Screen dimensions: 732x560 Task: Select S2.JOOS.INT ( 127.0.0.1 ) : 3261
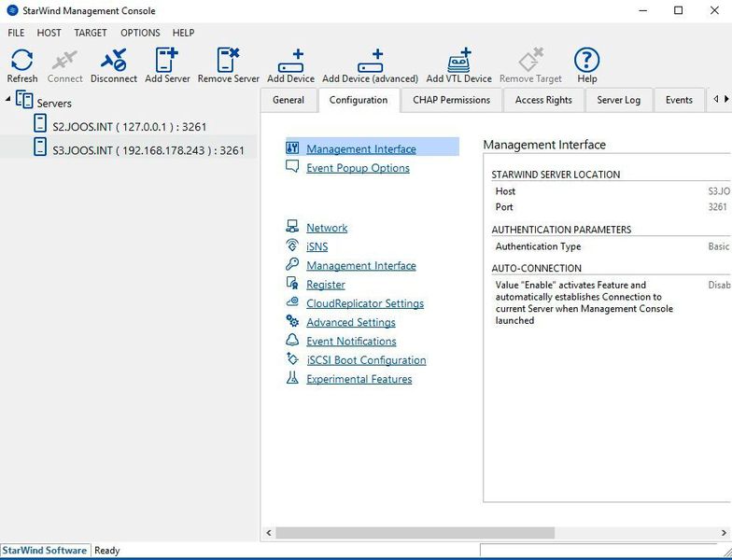(x=129, y=127)
